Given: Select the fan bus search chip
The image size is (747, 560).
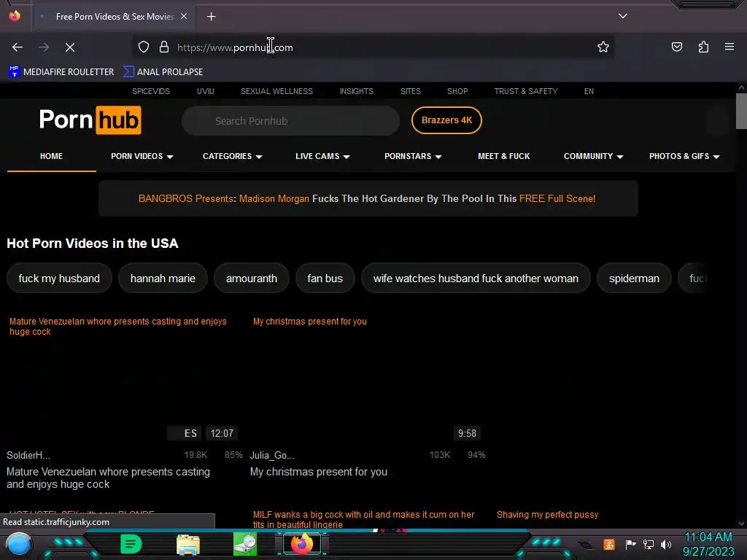Looking at the screenshot, I should pos(325,278).
